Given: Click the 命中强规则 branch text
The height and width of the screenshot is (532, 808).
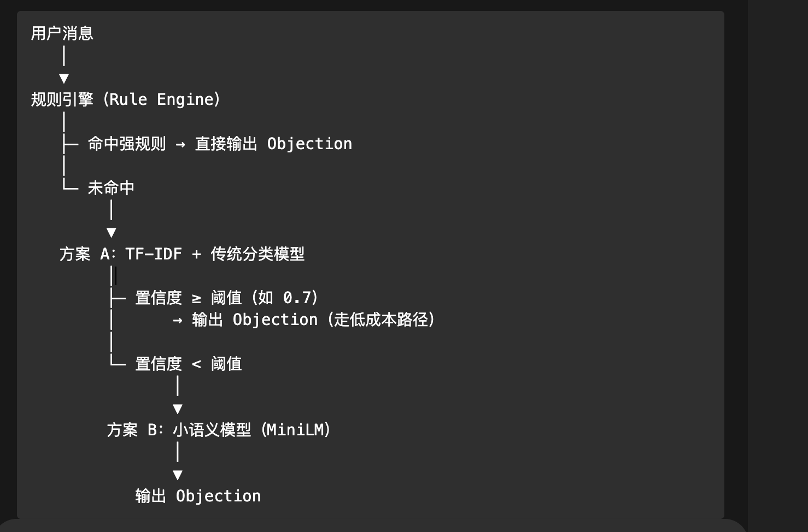Looking at the screenshot, I should coord(127,144).
